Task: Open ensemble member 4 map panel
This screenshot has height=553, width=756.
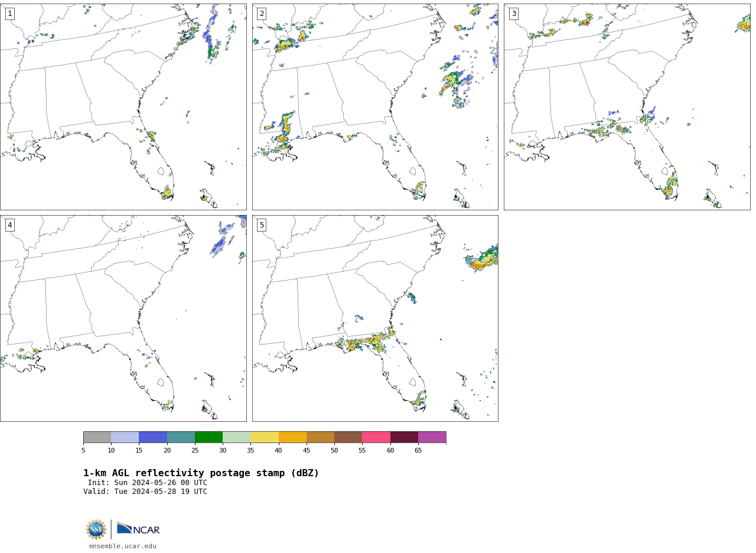Action: (123, 318)
